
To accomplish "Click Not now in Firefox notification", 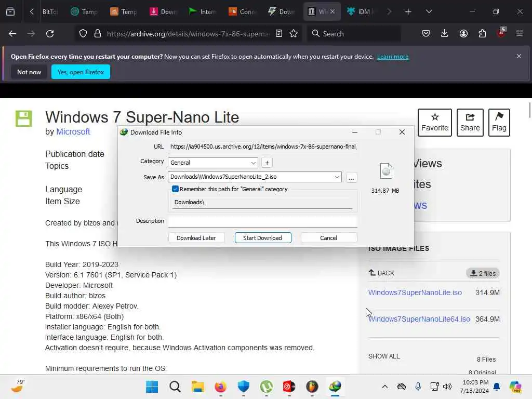I will (29, 72).
